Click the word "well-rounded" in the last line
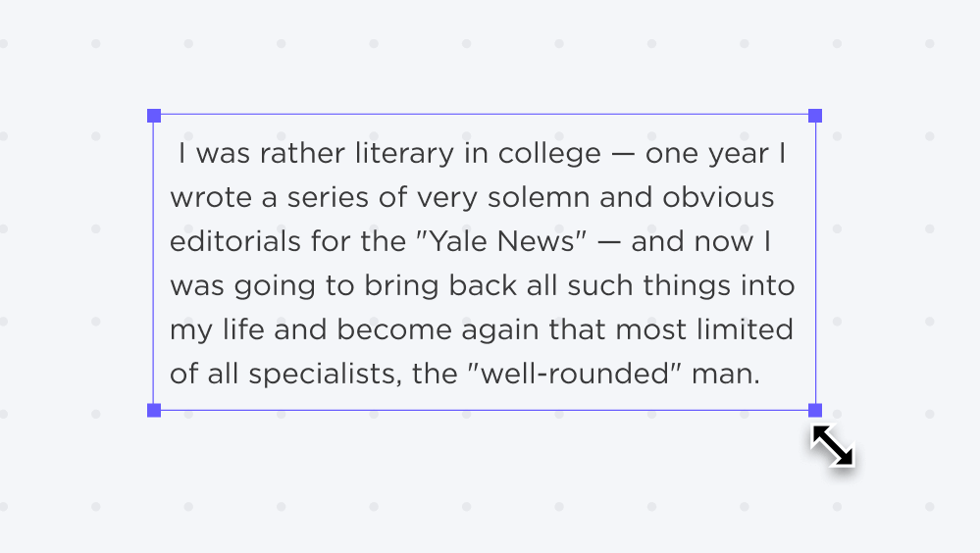The width and height of the screenshot is (980, 553). click(x=574, y=374)
